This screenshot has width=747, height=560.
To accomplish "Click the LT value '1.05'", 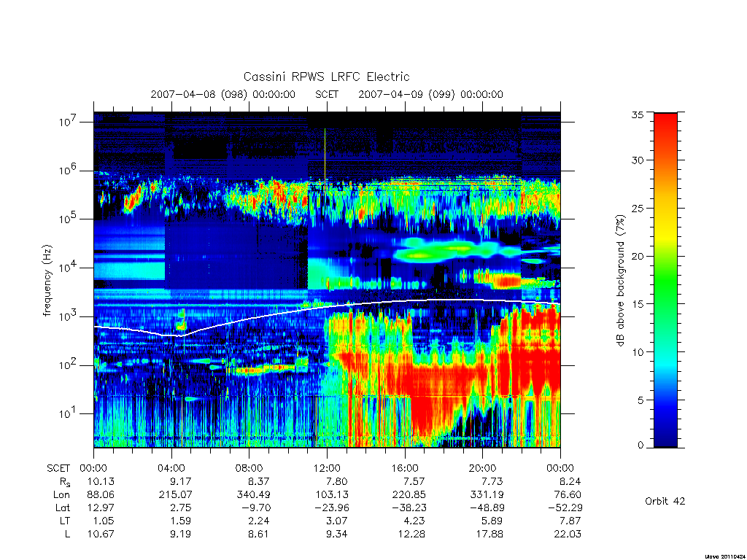I will (x=104, y=521).
